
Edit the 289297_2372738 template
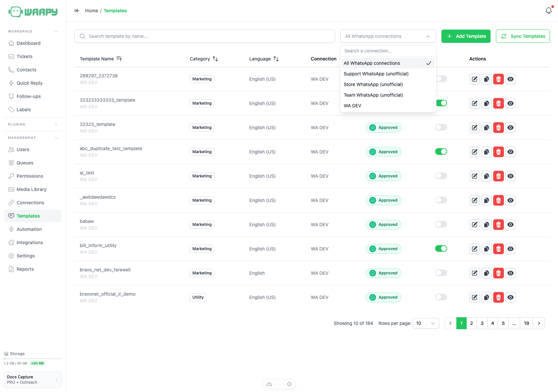tap(475, 79)
